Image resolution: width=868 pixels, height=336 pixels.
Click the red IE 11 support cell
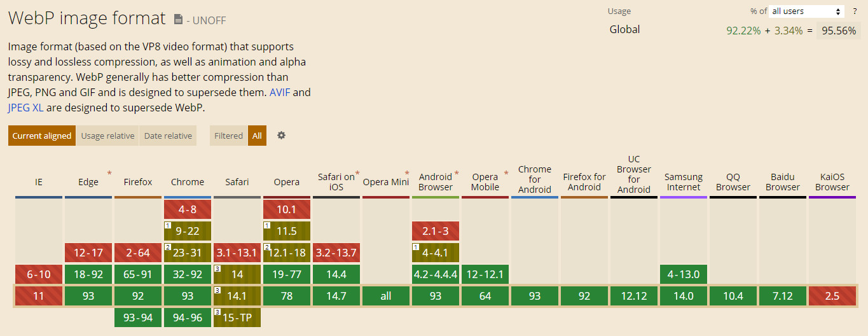pos(39,296)
